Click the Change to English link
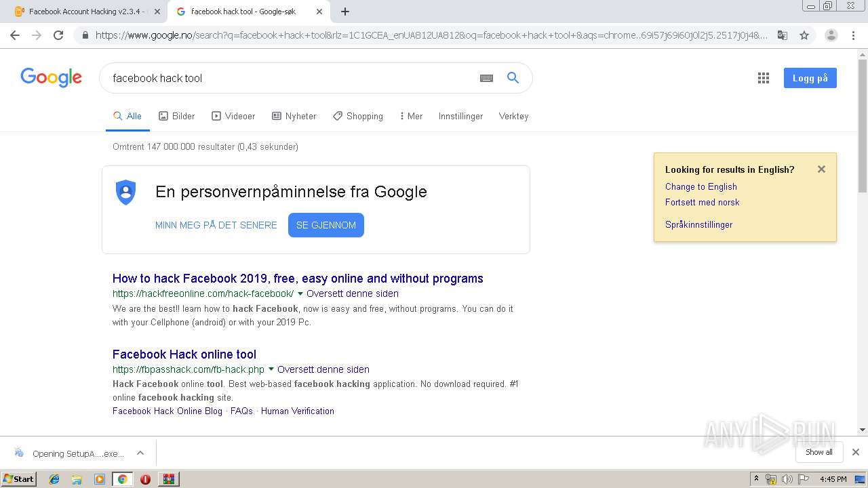 point(701,186)
